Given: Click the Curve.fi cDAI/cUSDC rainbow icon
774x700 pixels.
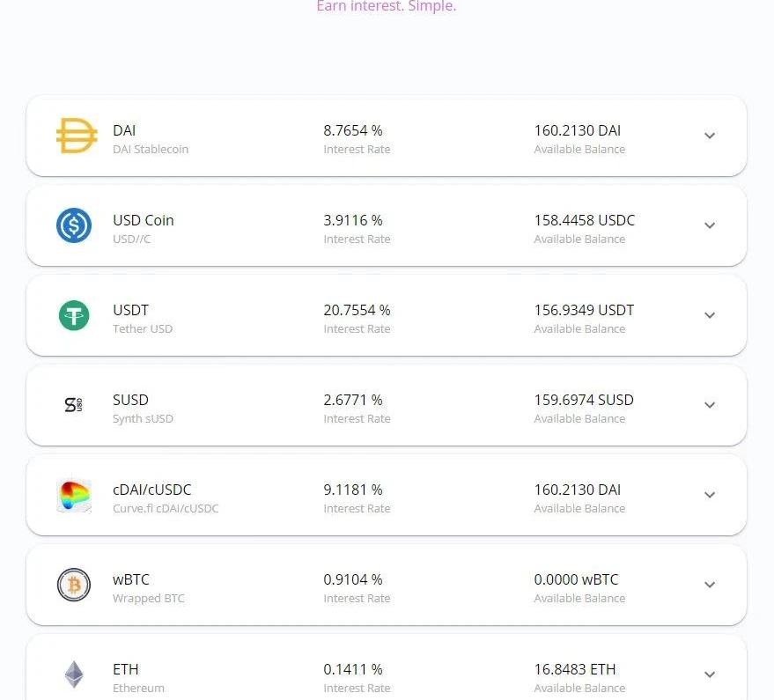Looking at the screenshot, I should point(74,496).
